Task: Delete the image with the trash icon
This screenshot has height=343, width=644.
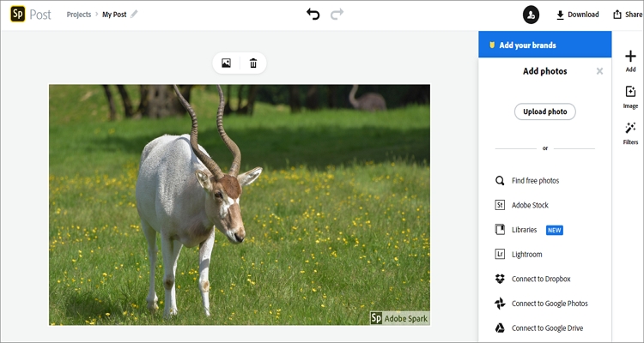Action: (253, 63)
